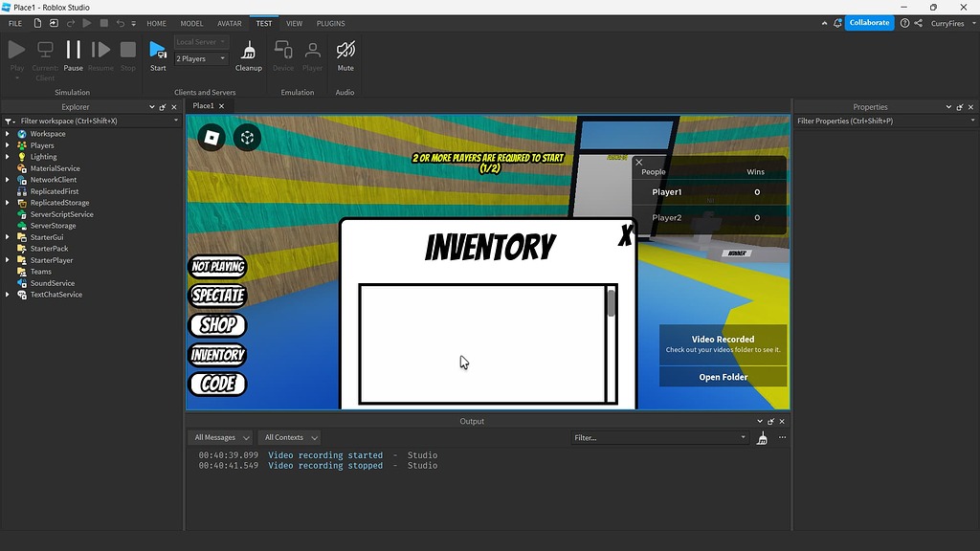Open the 2 Players dropdown
The height and width of the screenshot is (551, 980).
coord(199,58)
